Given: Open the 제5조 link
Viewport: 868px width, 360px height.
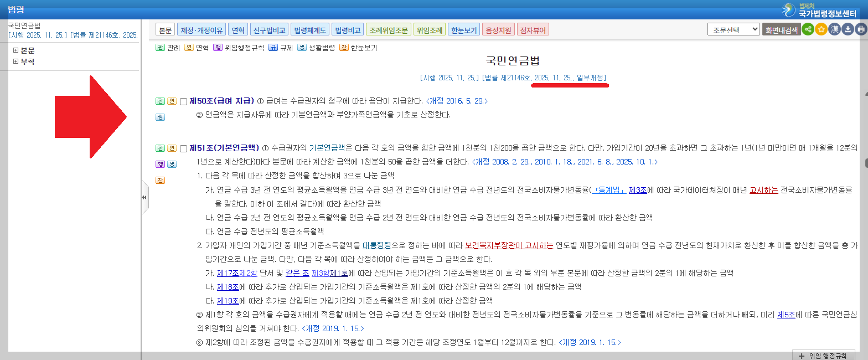Looking at the screenshot, I should coord(786,315).
